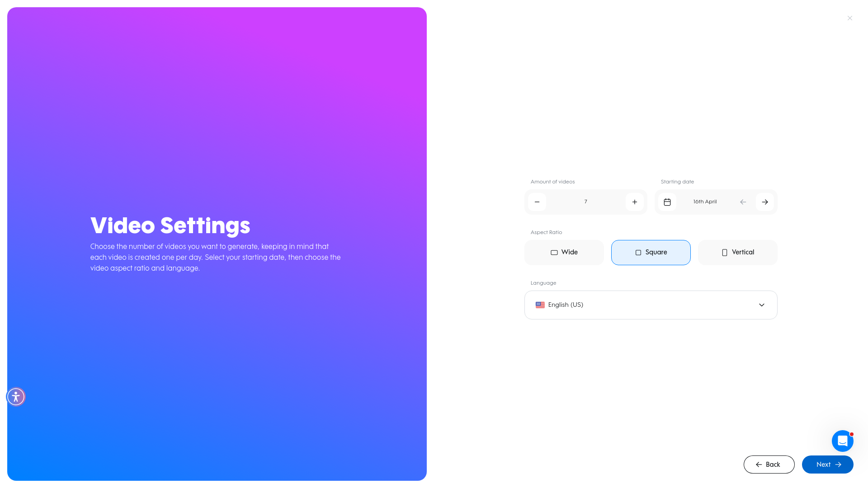The image size is (868, 488).
Task: Decrease amount of videos with minus
Action: 537,202
